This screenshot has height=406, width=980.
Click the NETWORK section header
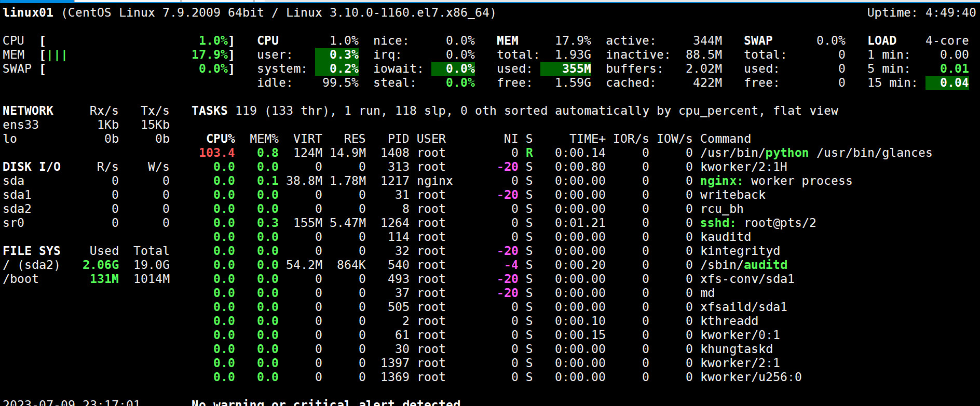28,111
